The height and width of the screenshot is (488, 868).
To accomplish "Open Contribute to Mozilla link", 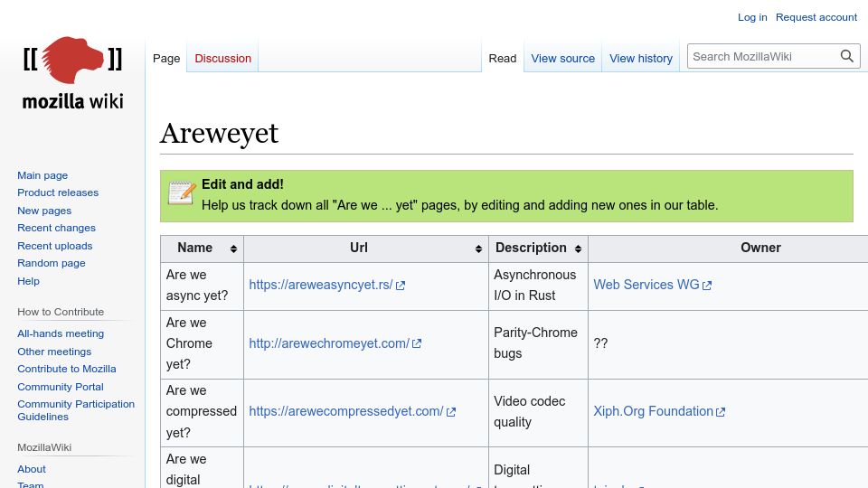I will click(66, 369).
